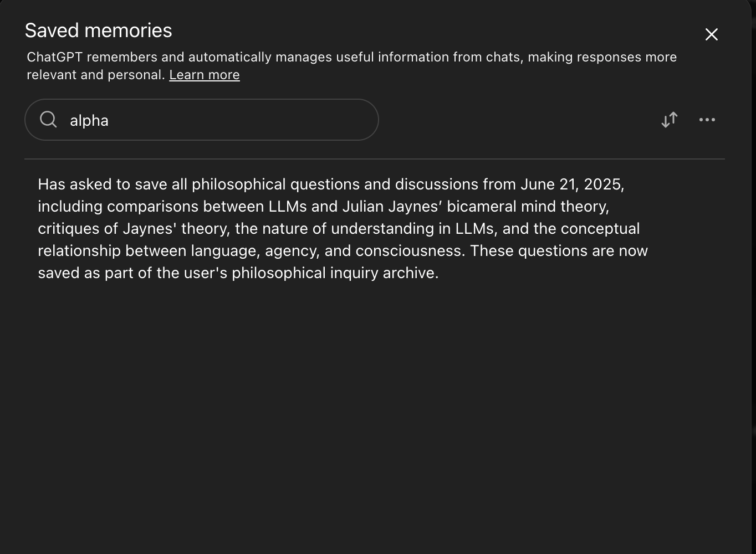Image resolution: width=756 pixels, height=554 pixels.
Task: Dismiss the Saved memories dialog with X
Action: [x=711, y=34]
